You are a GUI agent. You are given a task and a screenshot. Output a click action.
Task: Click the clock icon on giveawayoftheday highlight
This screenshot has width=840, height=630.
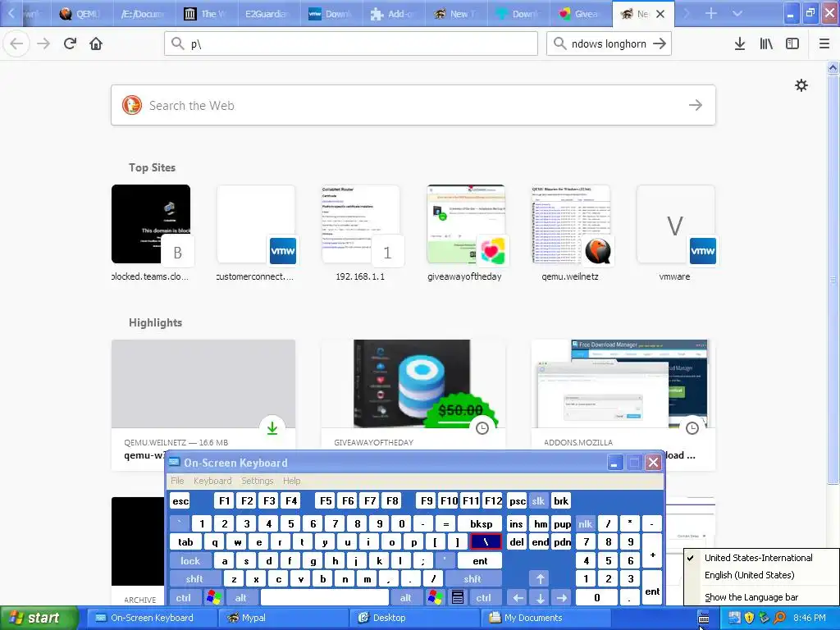(482, 428)
